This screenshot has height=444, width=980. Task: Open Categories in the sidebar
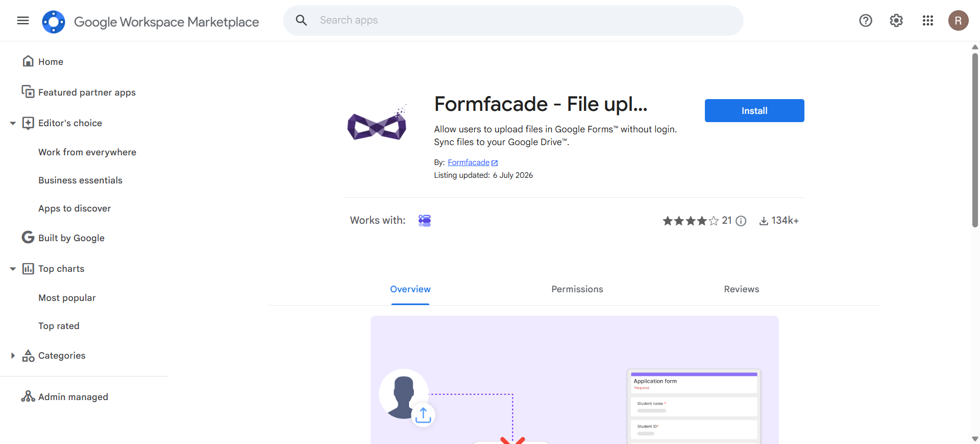pos(62,356)
